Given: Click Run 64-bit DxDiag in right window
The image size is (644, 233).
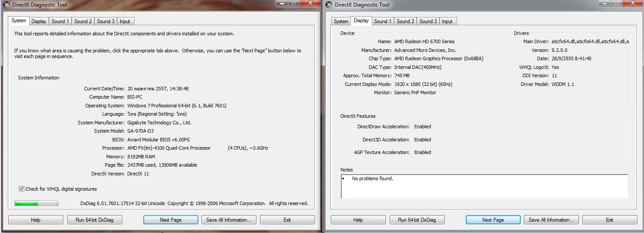Looking at the screenshot, I should point(417,220).
